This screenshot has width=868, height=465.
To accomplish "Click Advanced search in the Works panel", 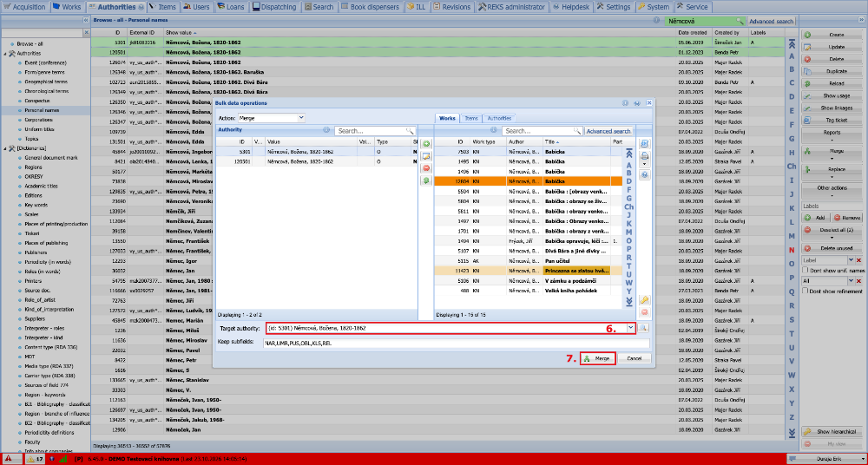I will (x=608, y=131).
